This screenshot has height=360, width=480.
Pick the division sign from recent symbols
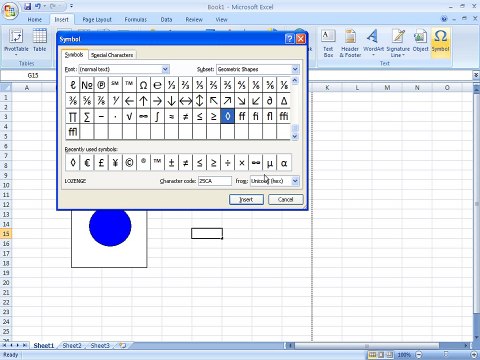pyautogui.click(x=227, y=163)
